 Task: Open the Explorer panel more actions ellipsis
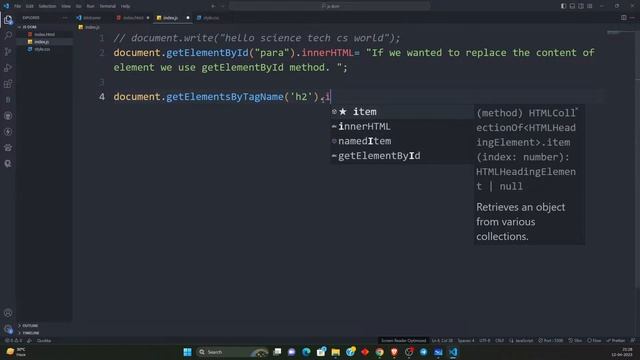(64, 18)
